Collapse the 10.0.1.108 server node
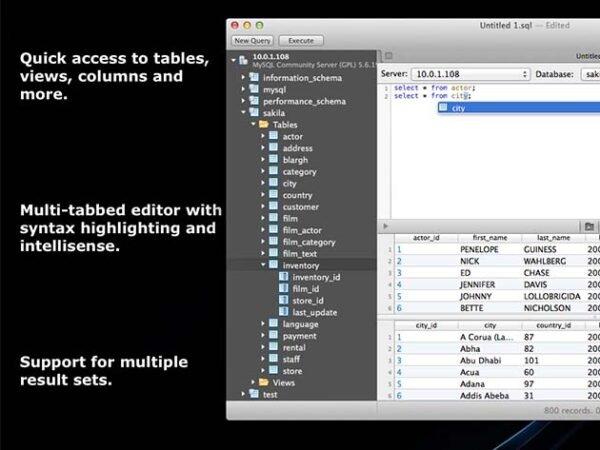The height and width of the screenshot is (450, 600). point(234,60)
